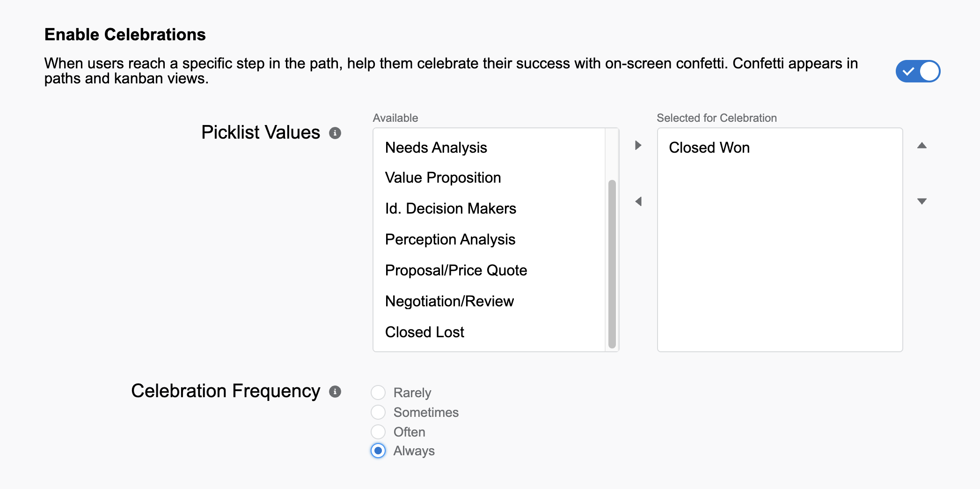Pick Closed Lost in the Available list
Screen dimensions: 980x489
click(x=424, y=332)
